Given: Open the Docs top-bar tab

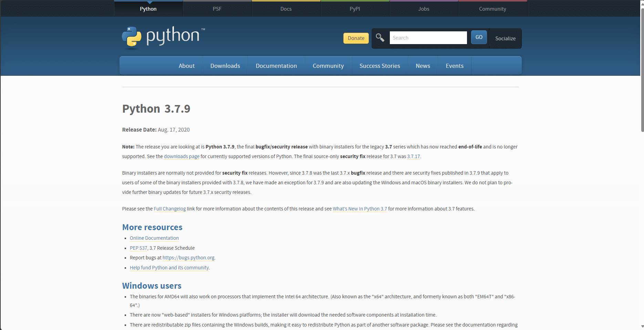Looking at the screenshot, I should (x=286, y=9).
